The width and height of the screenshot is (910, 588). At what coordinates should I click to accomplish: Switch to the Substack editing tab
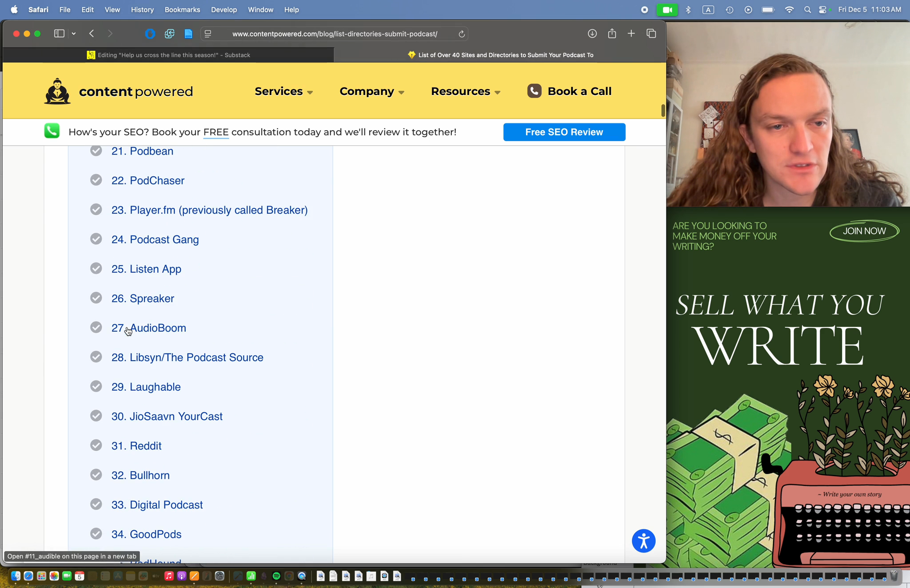[168, 55]
